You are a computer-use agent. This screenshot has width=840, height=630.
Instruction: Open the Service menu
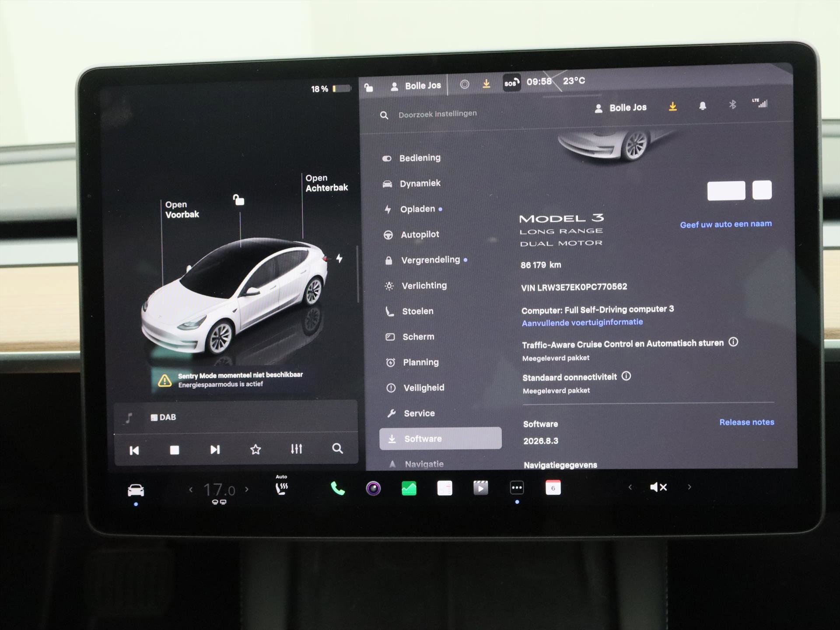411,413
